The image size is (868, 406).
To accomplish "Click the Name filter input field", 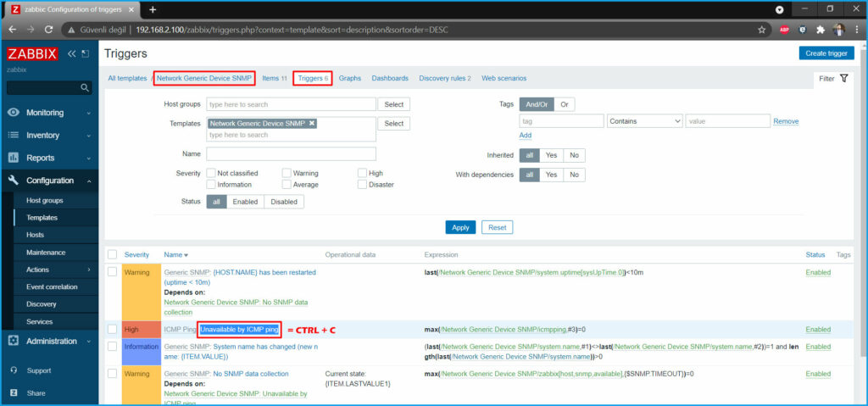I will point(292,153).
